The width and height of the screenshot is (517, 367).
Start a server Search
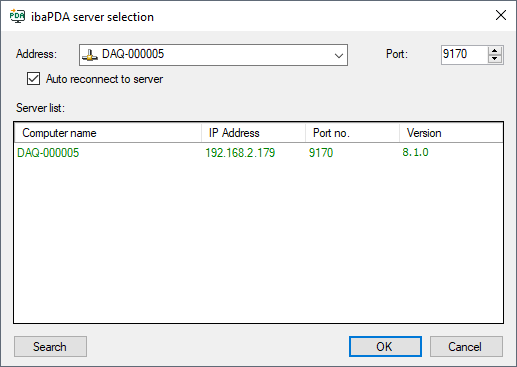click(50, 347)
